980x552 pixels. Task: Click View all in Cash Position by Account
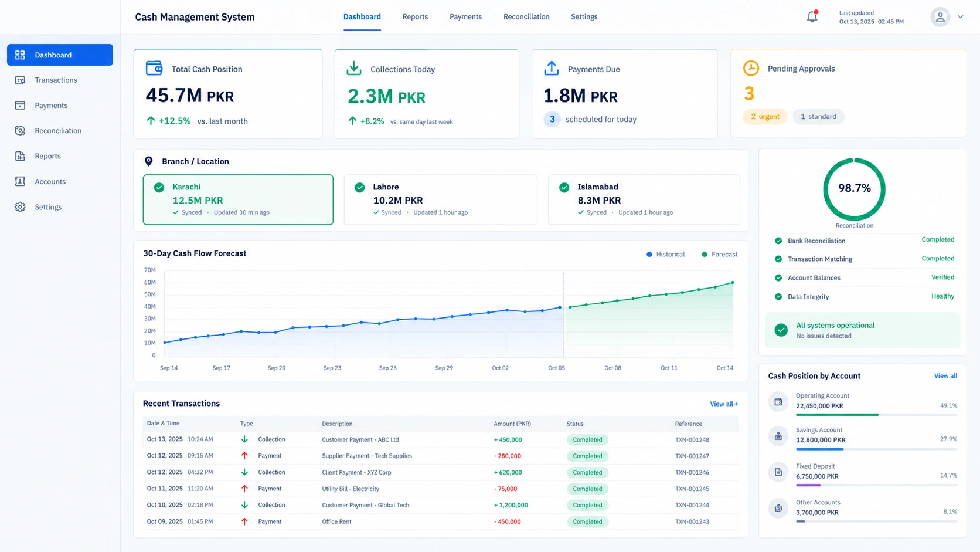(945, 376)
